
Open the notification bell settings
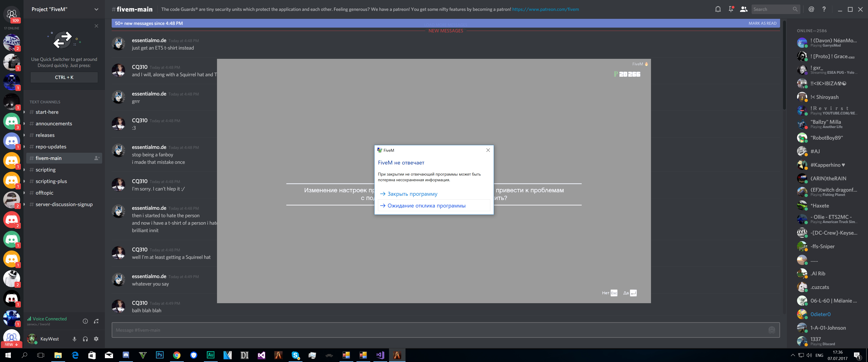(718, 9)
